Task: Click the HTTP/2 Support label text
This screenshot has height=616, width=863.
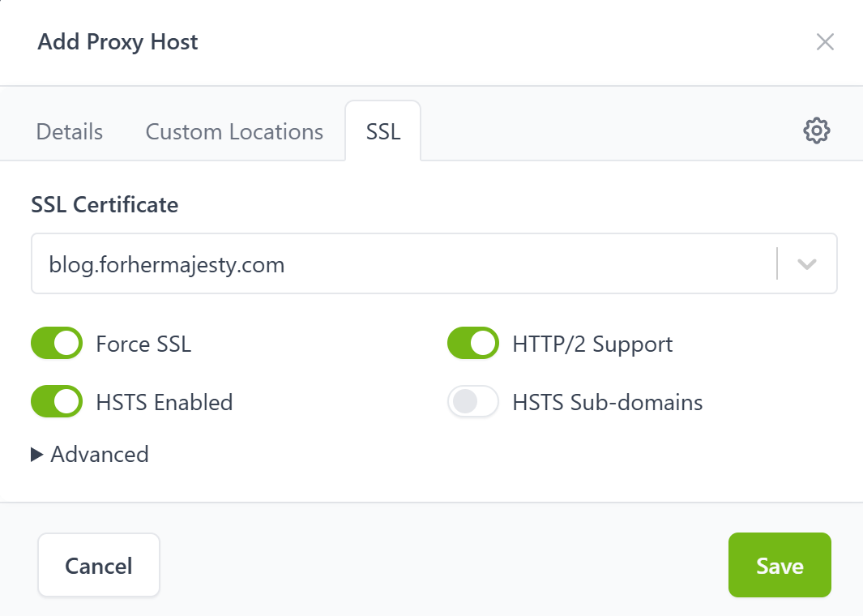Action: (x=592, y=344)
